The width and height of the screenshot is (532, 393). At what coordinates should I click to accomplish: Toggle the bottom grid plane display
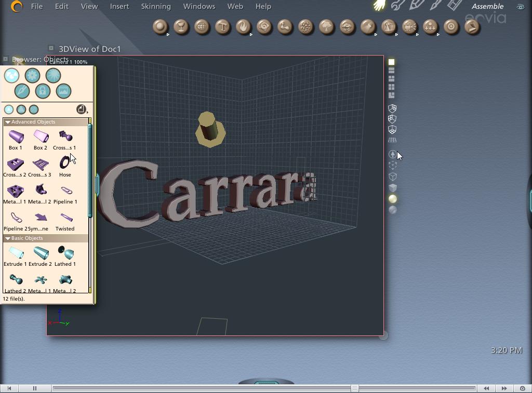pyautogui.click(x=392, y=140)
